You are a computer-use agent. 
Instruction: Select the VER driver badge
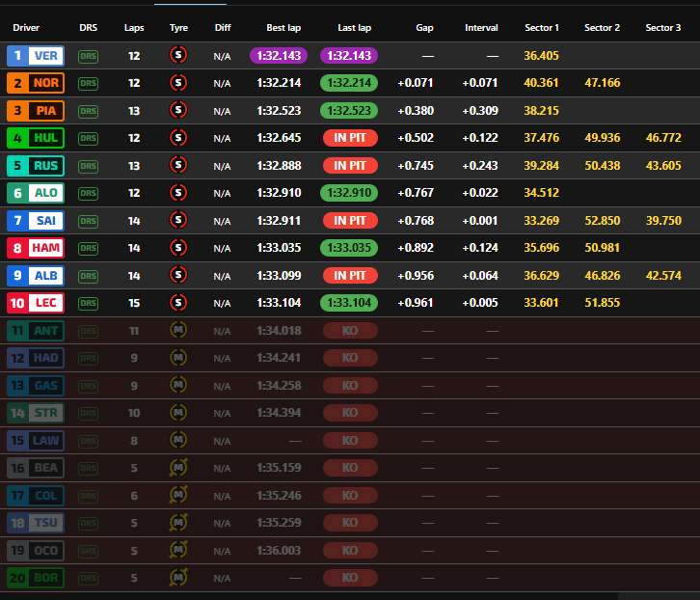click(x=36, y=56)
